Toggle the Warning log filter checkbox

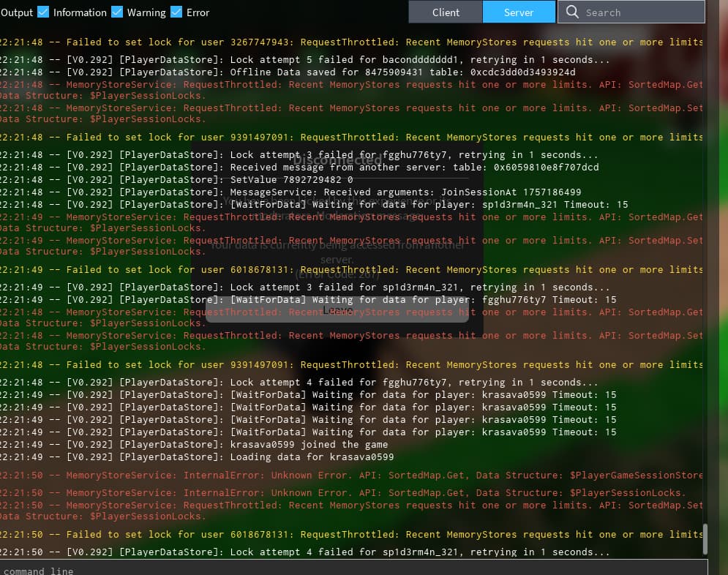pos(118,12)
